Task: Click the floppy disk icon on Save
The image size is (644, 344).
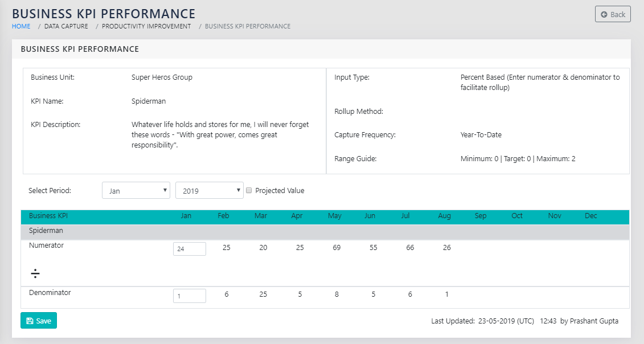Action: point(30,321)
